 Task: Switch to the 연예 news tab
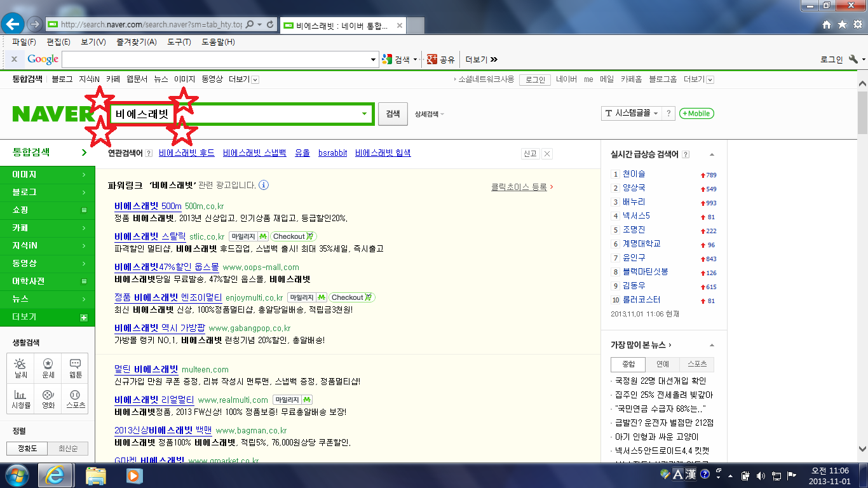[663, 364]
